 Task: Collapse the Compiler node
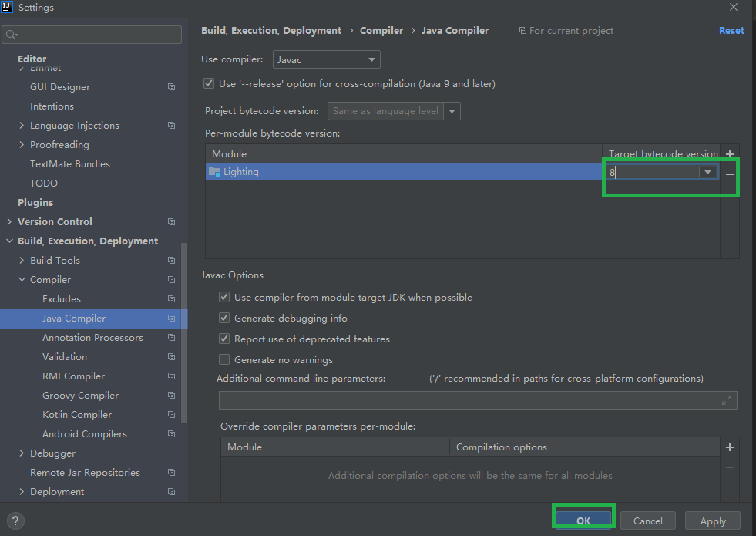(22, 280)
